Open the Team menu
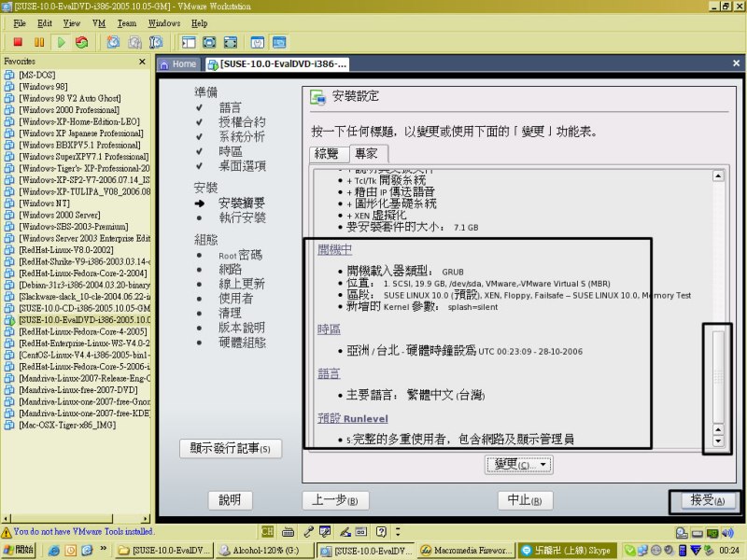 (127, 23)
